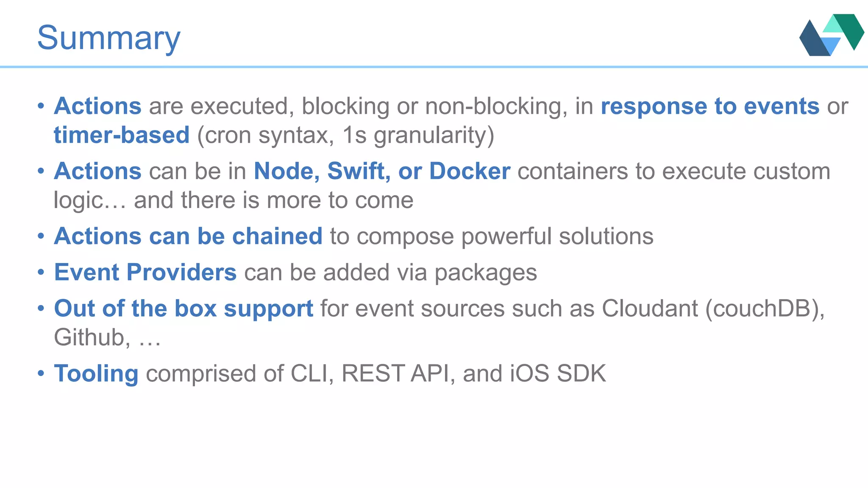Click the bold 'Tooling' text
Image resolution: width=868 pixels, height=488 pixels.
click(x=96, y=374)
